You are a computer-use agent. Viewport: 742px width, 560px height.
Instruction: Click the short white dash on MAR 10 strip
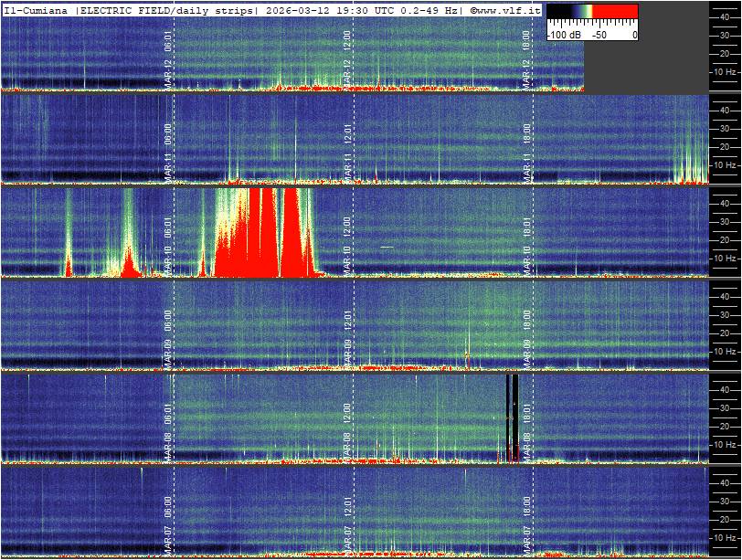pos(387,248)
